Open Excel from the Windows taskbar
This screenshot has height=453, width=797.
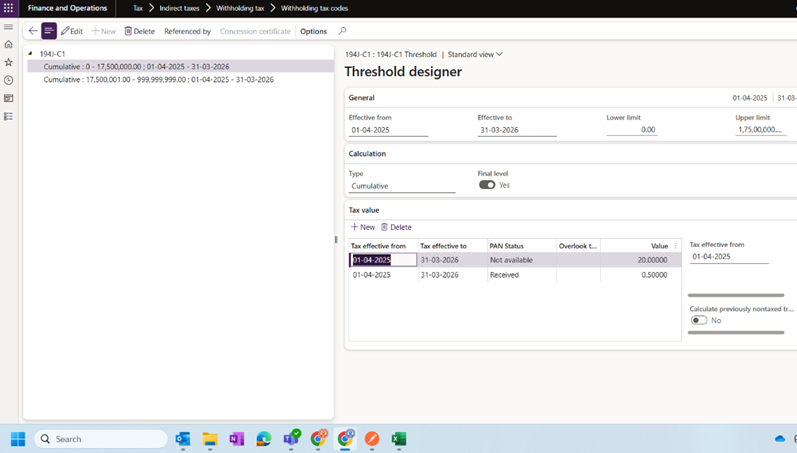(x=399, y=439)
